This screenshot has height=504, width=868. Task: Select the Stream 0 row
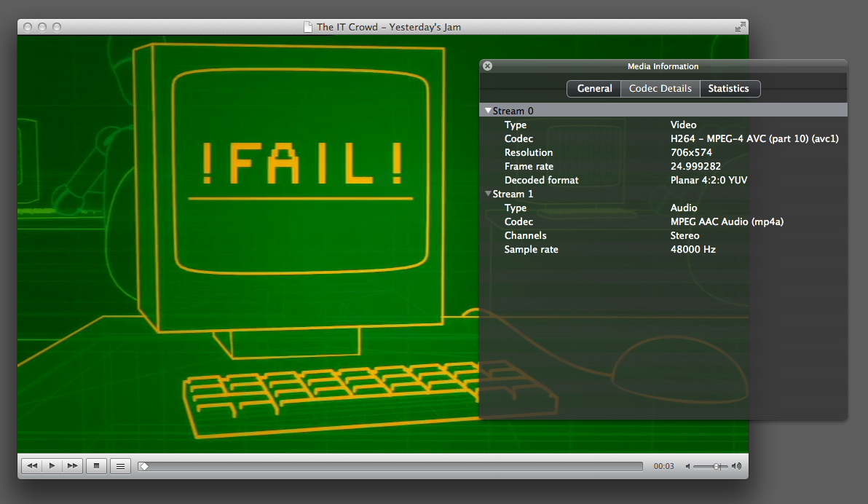(663, 111)
